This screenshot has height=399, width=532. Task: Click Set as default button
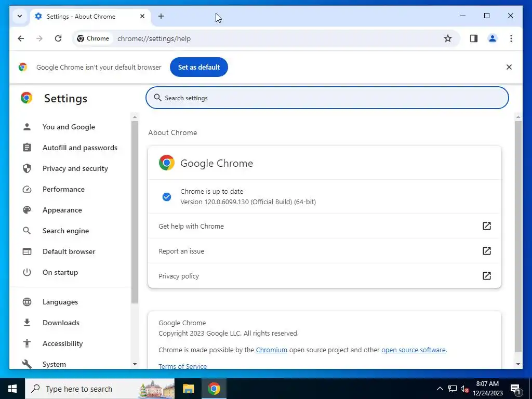199,67
